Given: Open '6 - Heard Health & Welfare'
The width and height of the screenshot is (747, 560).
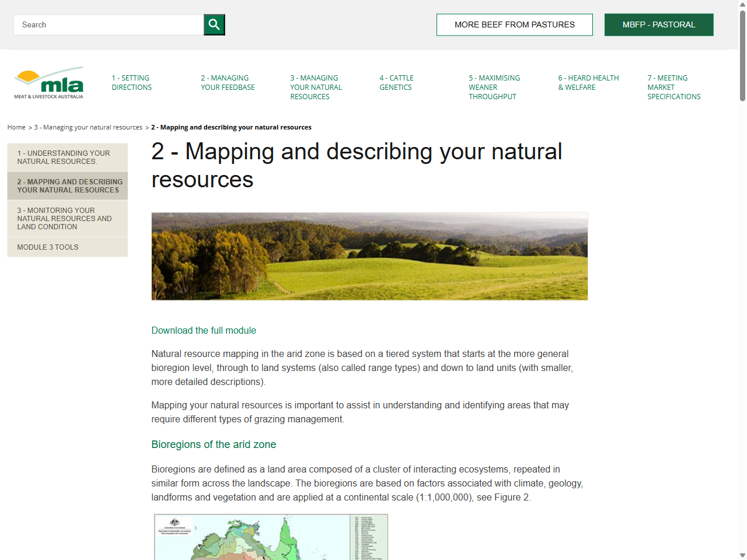Looking at the screenshot, I should pyautogui.click(x=589, y=82).
